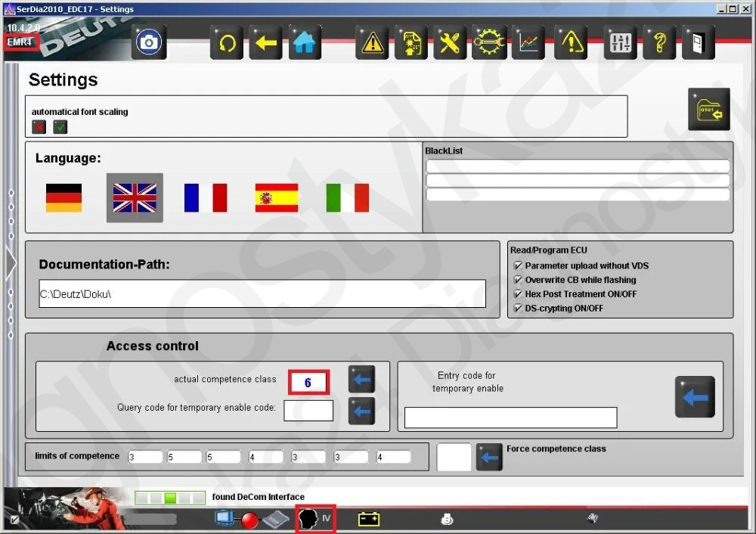The image size is (756, 534).
Task: Click the camera screenshot icon
Action: click(149, 42)
